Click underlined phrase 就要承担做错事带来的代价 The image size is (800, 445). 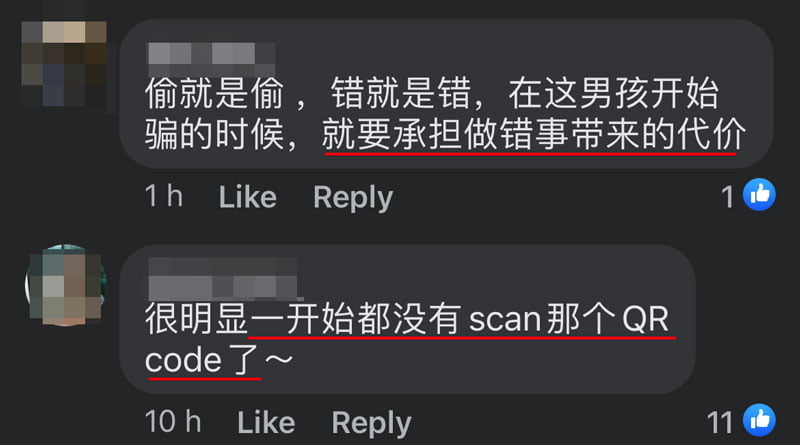click(x=534, y=135)
